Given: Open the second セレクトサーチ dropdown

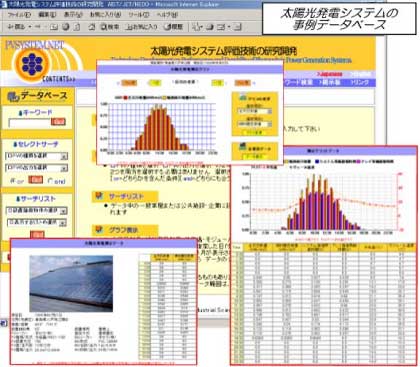Looking at the screenshot, I should (37, 168).
